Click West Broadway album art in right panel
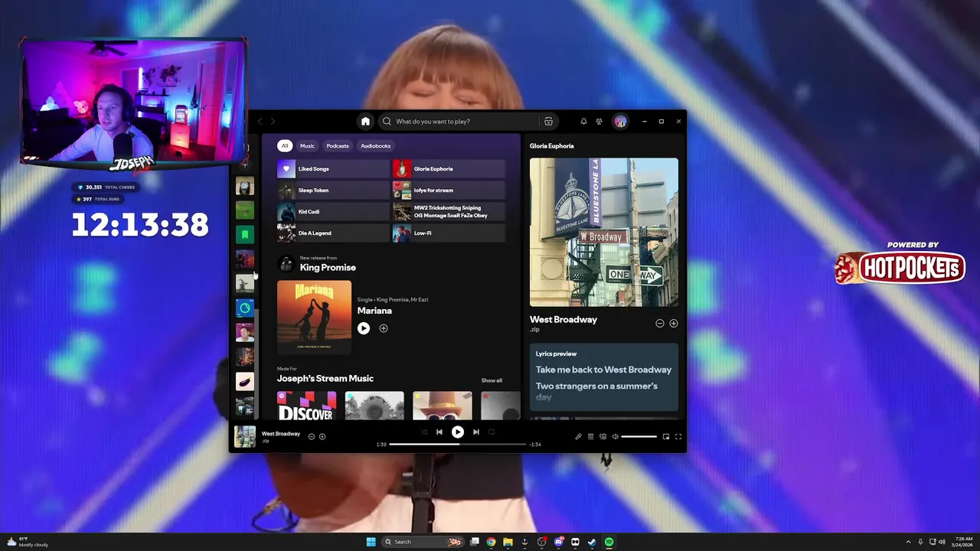The width and height of the screenshot is (980, 551). [604, 232]
